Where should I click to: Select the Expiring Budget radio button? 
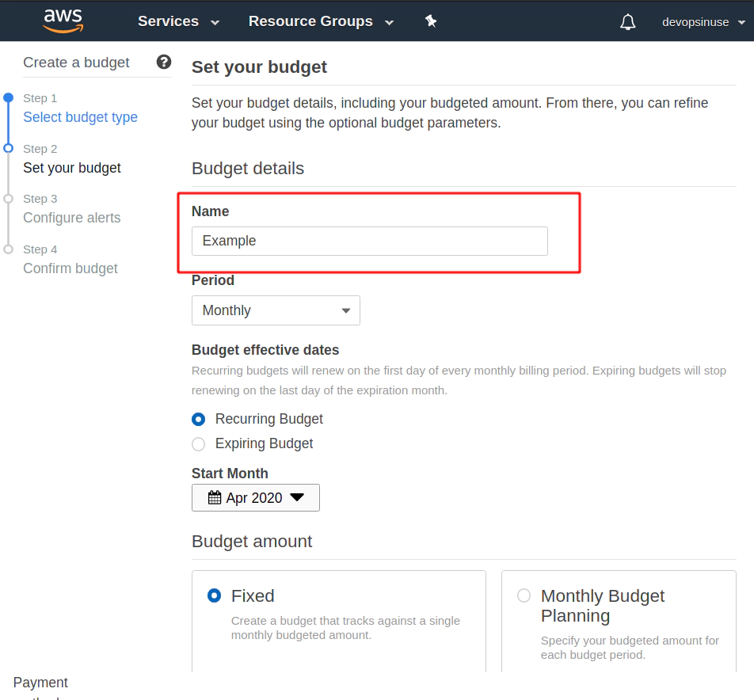(x=198, y=443)
